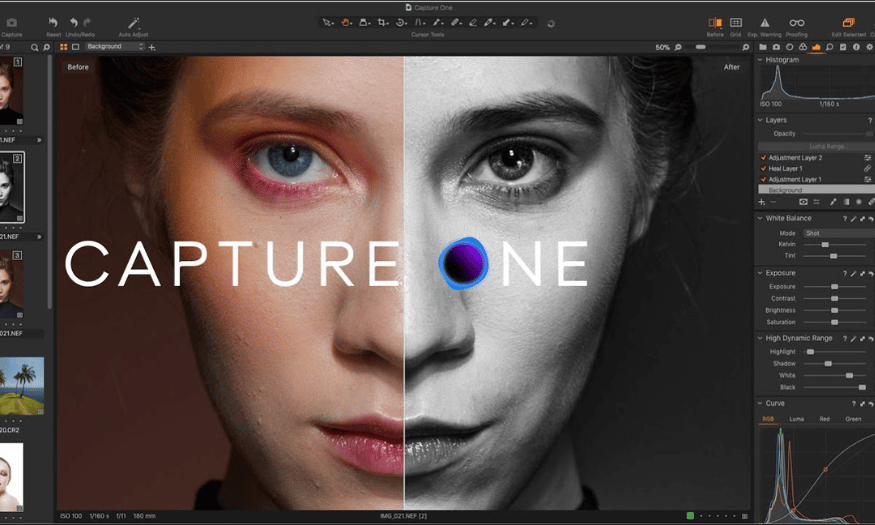Click the Luma Range button

(816, 146)
